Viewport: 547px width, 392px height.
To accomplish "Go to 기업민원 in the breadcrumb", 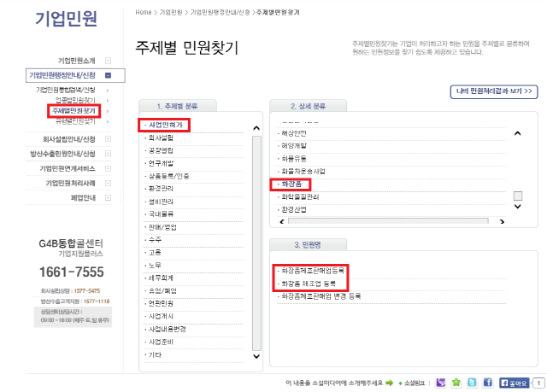I will pyautogui.click(x=171, y=12).
